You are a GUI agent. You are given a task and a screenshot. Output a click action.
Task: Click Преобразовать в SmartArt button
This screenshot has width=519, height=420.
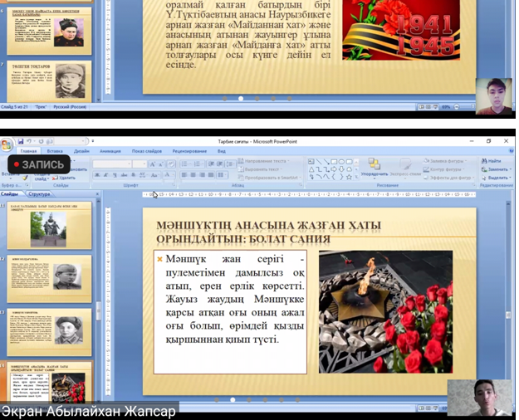coord(269,177)
